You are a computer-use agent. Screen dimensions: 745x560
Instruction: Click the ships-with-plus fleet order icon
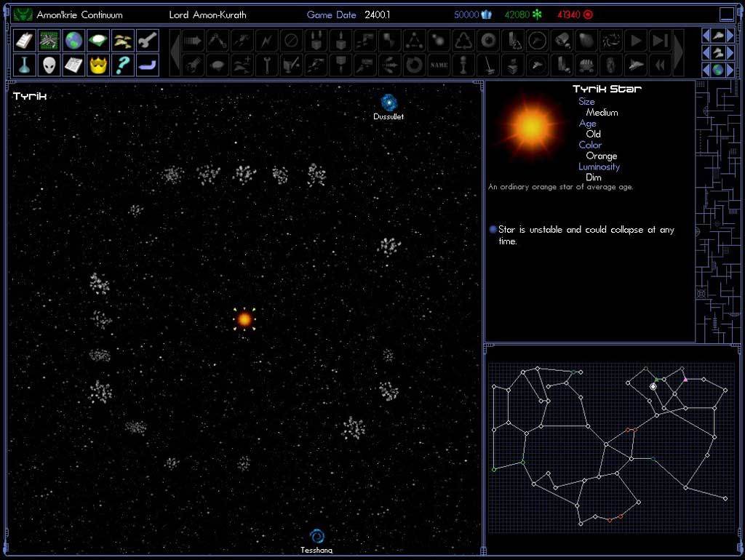pos(242,65)
